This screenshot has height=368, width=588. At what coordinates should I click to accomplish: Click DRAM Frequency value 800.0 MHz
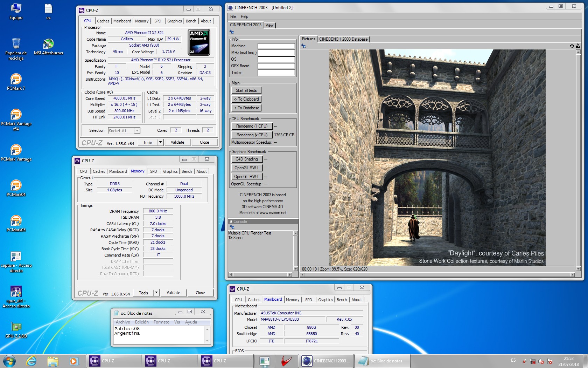pos(158,211)
